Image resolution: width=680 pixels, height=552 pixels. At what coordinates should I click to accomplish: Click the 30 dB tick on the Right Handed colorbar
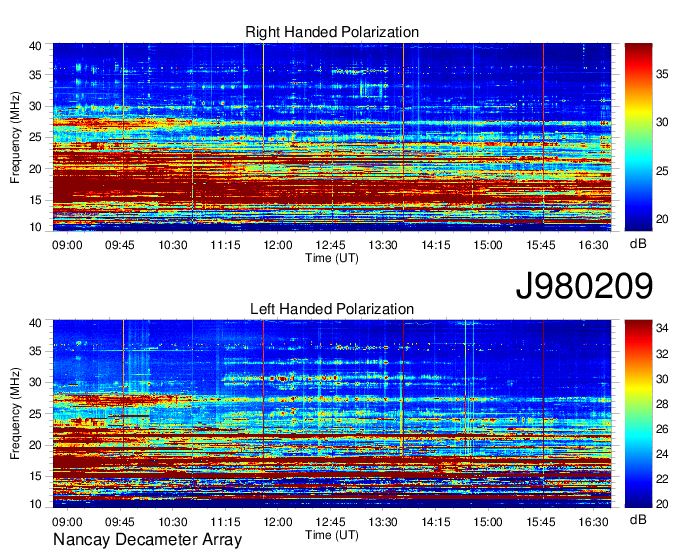662,122
